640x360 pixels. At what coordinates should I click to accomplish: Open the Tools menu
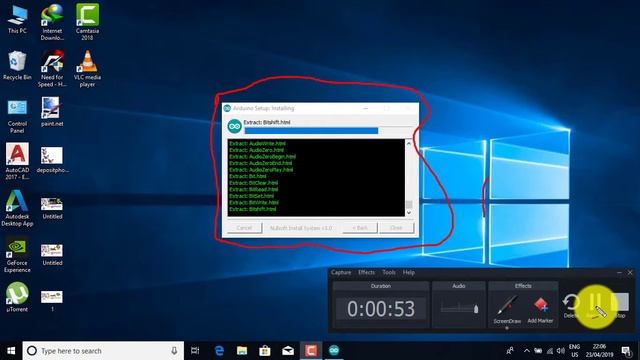[x=389, y=272]
